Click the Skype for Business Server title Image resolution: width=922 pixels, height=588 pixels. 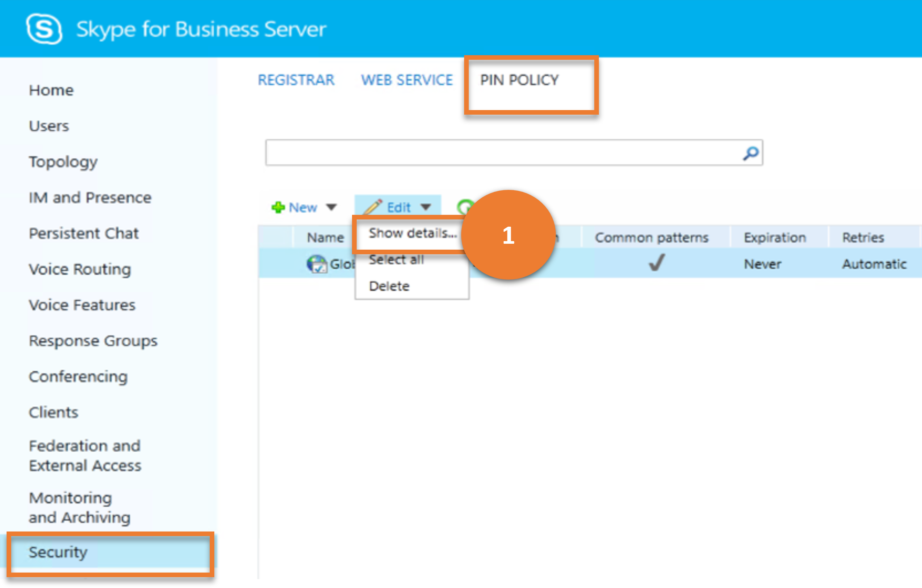pyautogui.click(x=201, y=30)
